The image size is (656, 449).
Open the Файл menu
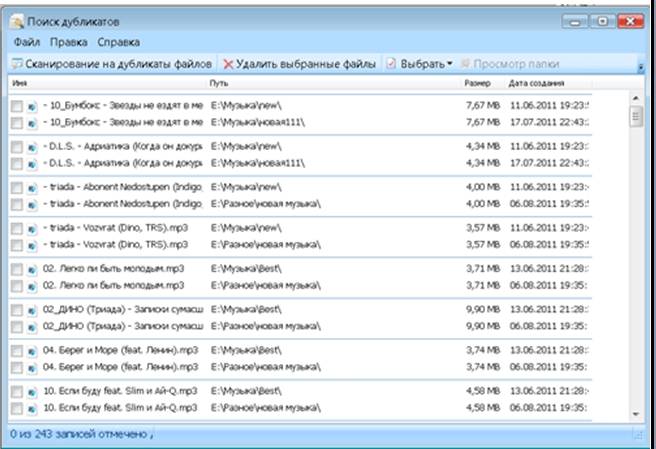[27, 42]
